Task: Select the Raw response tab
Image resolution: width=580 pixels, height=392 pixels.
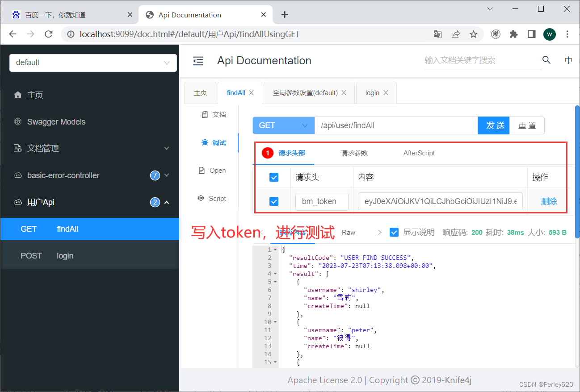Action: [x=349, y=232]
